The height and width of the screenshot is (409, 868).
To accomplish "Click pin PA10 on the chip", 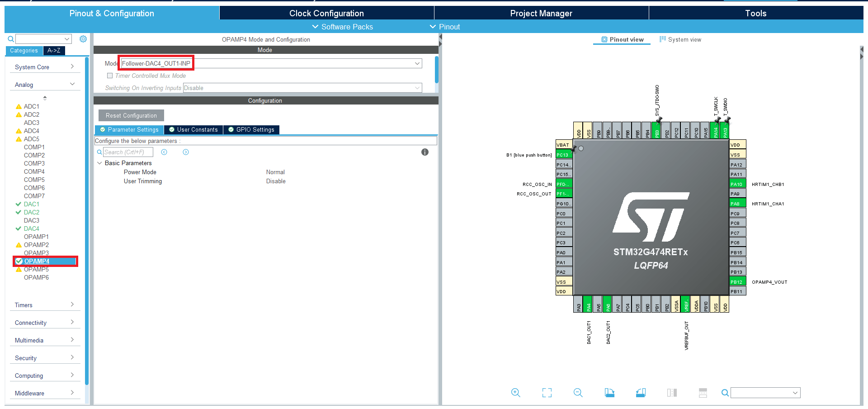I will pos(738,184).
